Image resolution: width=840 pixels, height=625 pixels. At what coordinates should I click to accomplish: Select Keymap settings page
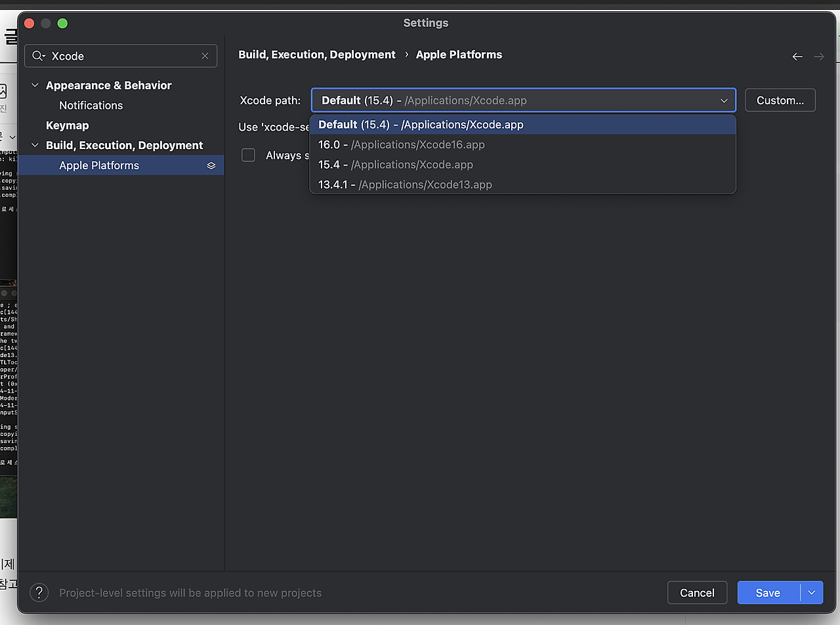(67, 125)
